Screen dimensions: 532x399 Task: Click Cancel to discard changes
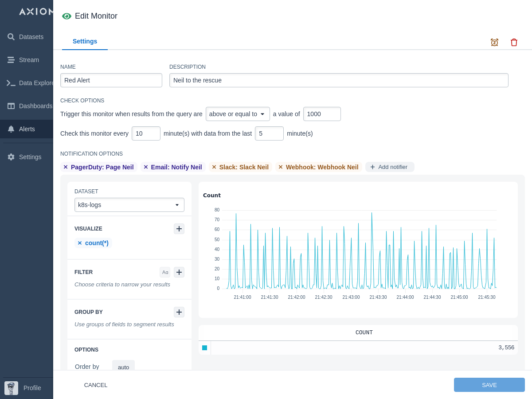pyautogui.click(x=96, y=385)
